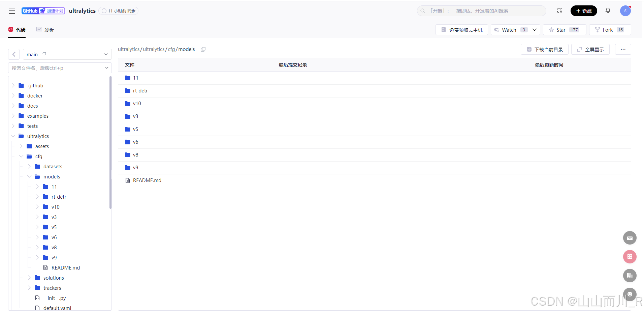Expand the .github folder in tree

click(x=13, y=85)
